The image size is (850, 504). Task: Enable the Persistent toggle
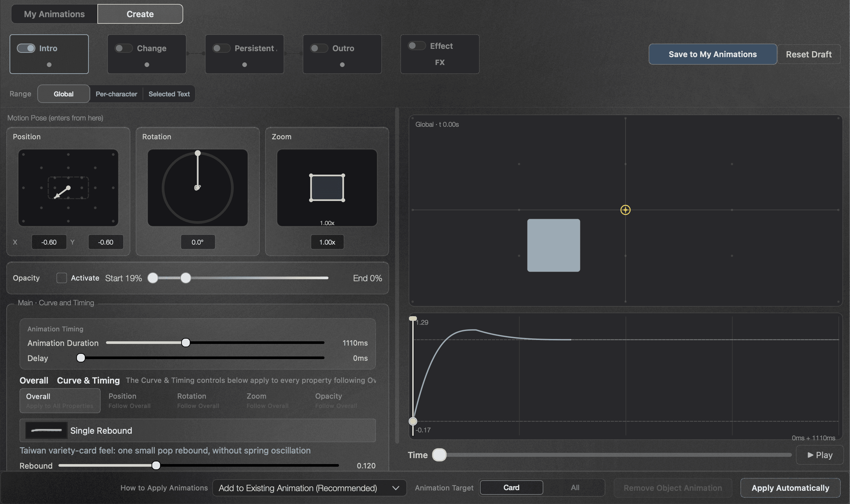(x=221, y=48)
